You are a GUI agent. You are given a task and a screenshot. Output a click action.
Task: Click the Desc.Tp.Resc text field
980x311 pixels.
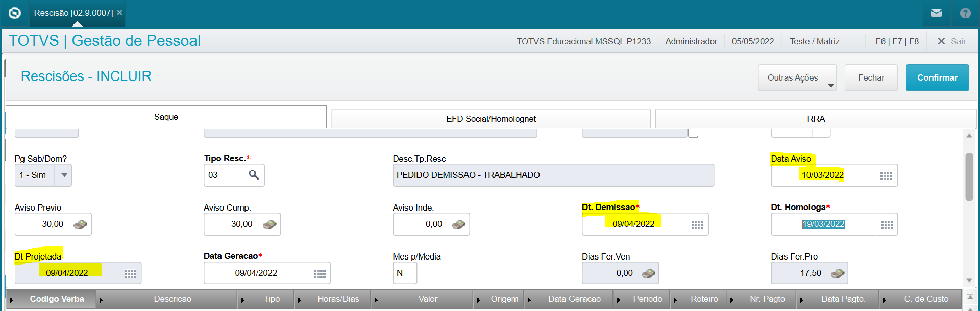point(553,175)
